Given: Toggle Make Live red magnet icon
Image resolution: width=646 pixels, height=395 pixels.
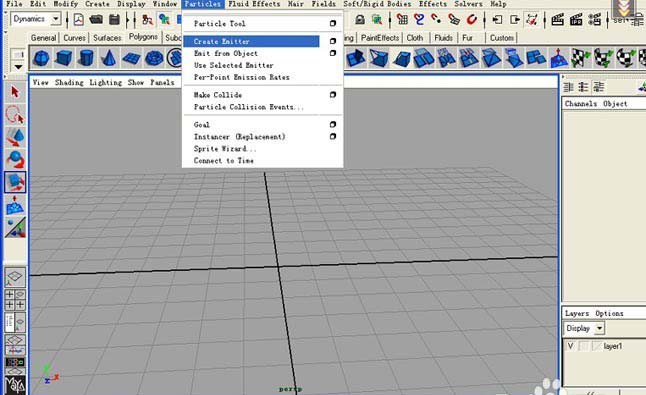Looking at the screenshot, I should coord(471,19).
